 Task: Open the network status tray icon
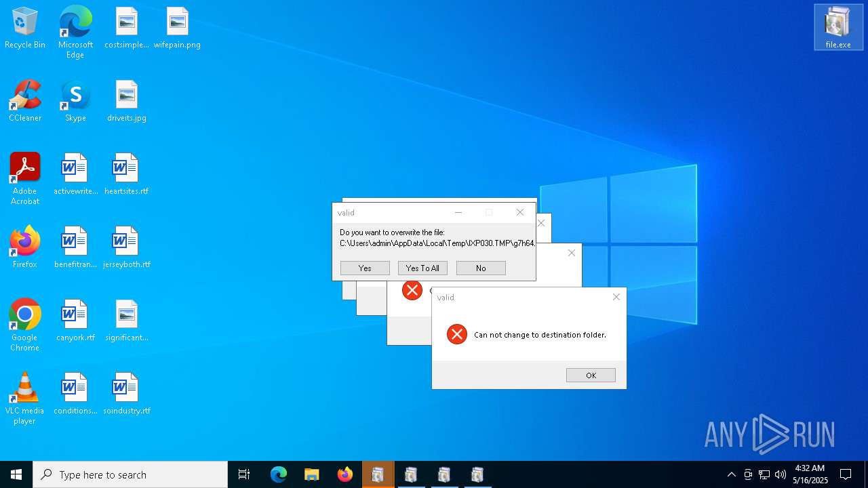(764, 474)
